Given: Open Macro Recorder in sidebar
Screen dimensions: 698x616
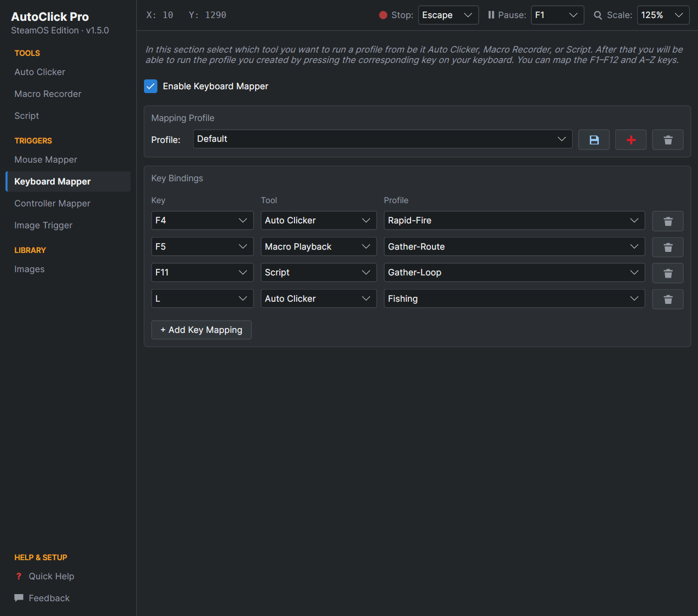Looking at the screenshot, I should pos(68,94).
